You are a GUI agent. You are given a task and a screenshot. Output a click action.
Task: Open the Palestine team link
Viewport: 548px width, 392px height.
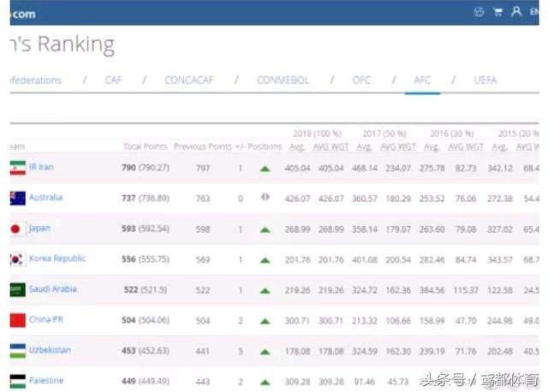45,381
